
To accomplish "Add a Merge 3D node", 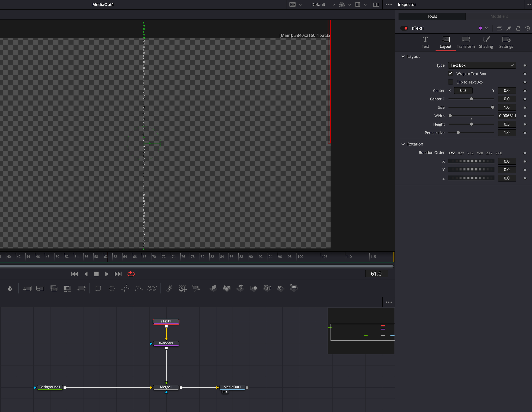I will (x=253, y=288).
